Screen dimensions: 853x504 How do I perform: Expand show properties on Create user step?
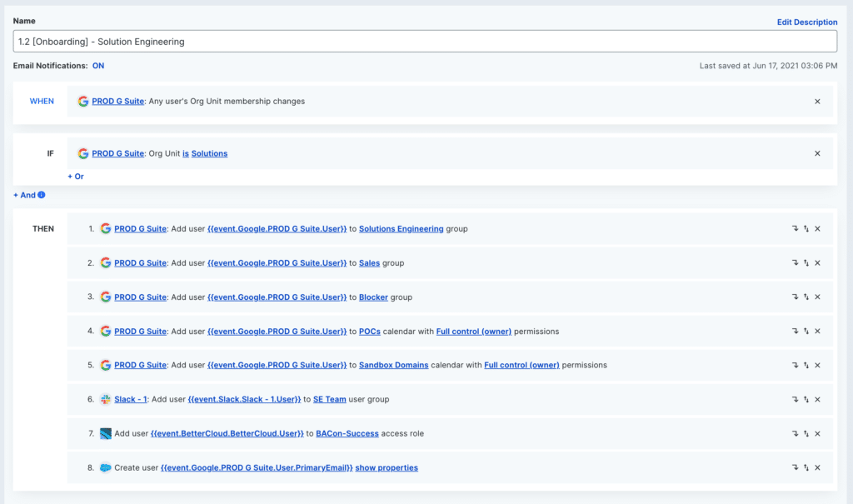click(x=387, y=467)
